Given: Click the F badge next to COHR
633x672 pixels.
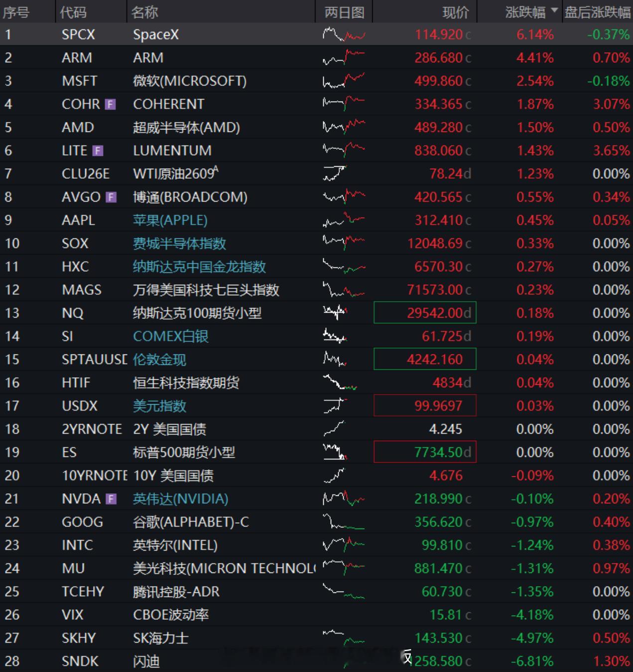Looking at the screenshot, I should tap(111, 104).
